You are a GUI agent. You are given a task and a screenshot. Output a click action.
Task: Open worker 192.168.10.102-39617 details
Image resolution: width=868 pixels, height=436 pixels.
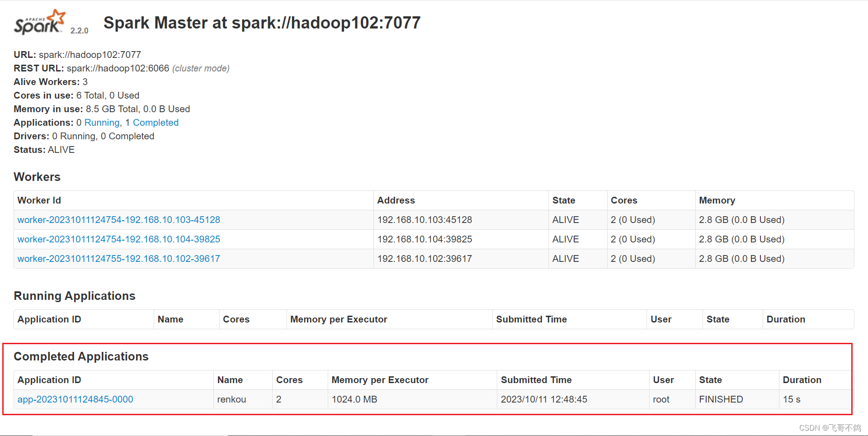[119, 259]
